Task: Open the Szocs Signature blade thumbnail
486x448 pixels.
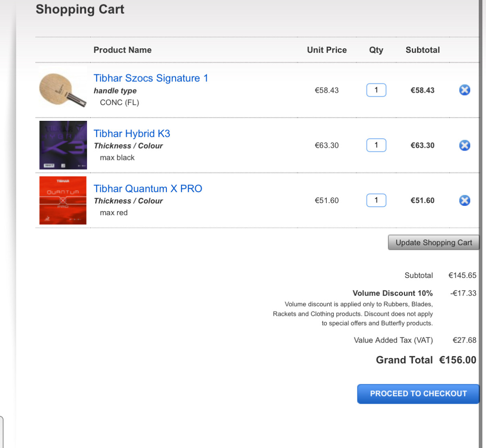Action: tap(62, 90)
